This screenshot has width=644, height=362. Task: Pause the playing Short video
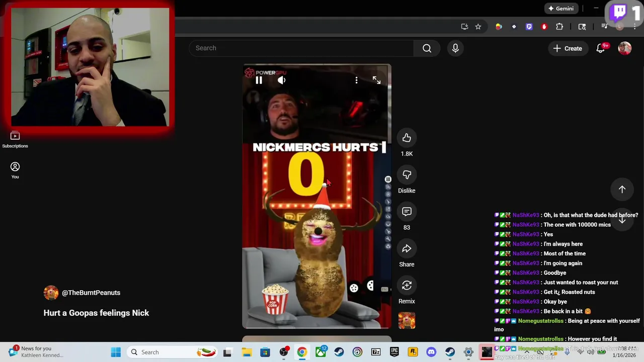click(x=259, y=80)
